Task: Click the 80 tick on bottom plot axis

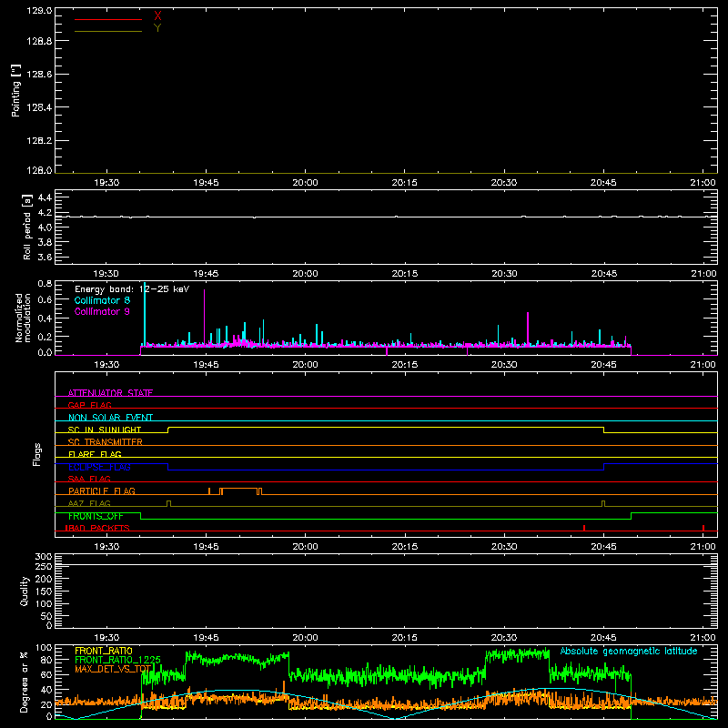Action: point(47,659)
